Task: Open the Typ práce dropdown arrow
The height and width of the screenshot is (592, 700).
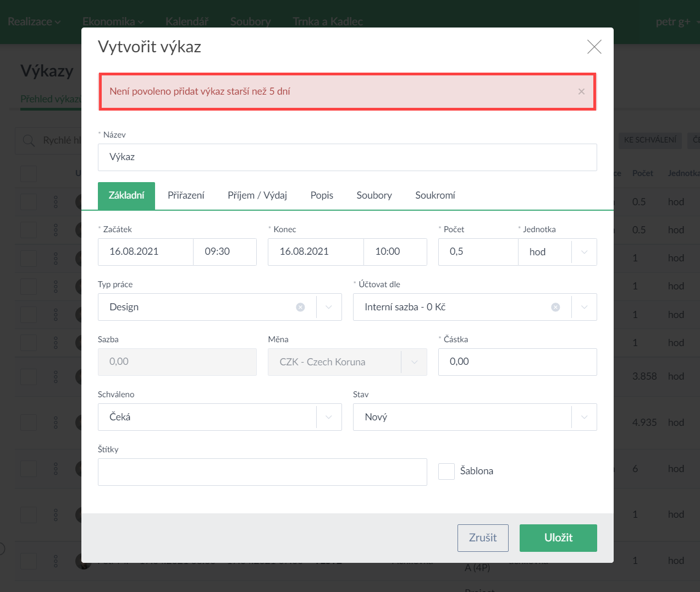Action: [x=329, y=307]
